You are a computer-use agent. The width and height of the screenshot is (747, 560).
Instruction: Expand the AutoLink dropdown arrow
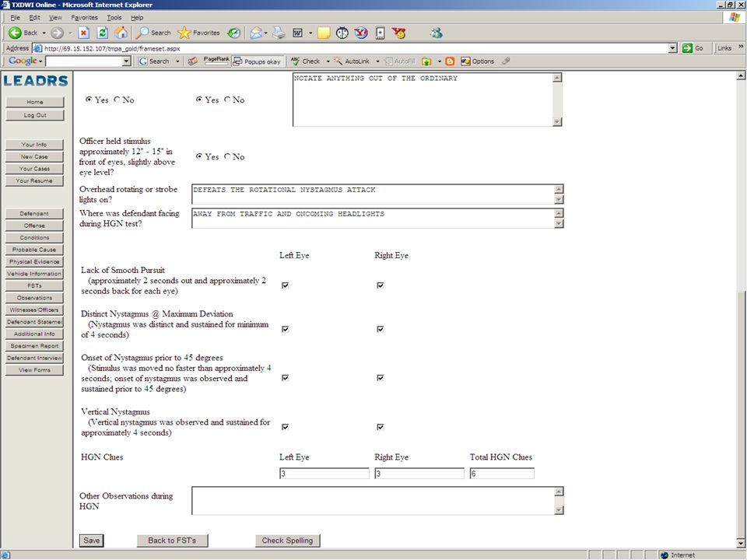coord(377,61)
